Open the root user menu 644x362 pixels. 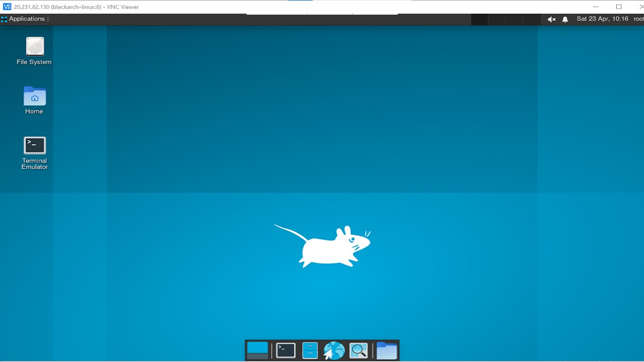[x=638, y=19]
